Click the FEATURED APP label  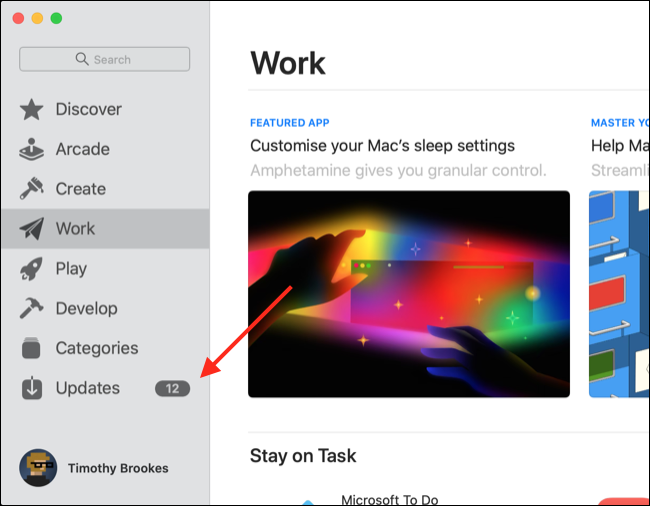290,123
